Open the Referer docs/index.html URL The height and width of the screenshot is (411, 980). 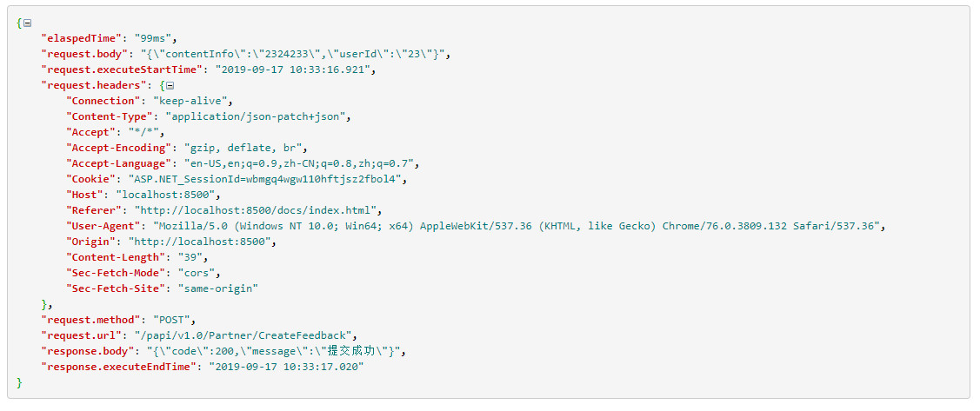[257, 210]
